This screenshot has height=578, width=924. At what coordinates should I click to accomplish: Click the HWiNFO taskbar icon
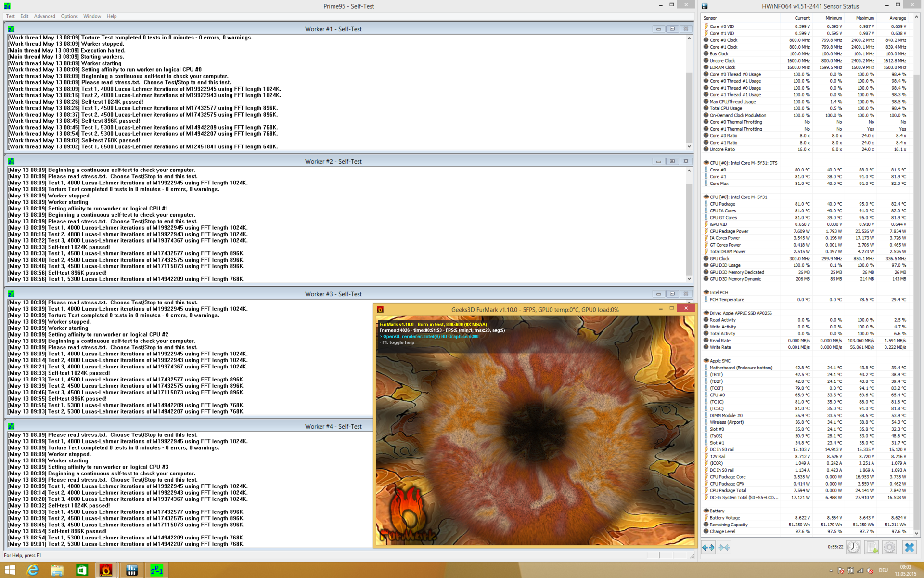click(131, 570)
